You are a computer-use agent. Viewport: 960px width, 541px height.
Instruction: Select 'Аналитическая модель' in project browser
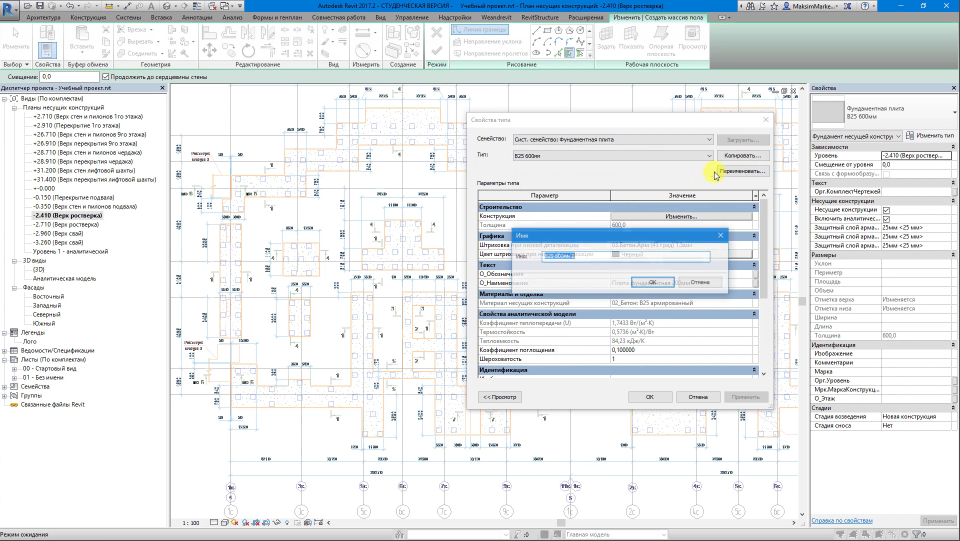pos(64,278)
